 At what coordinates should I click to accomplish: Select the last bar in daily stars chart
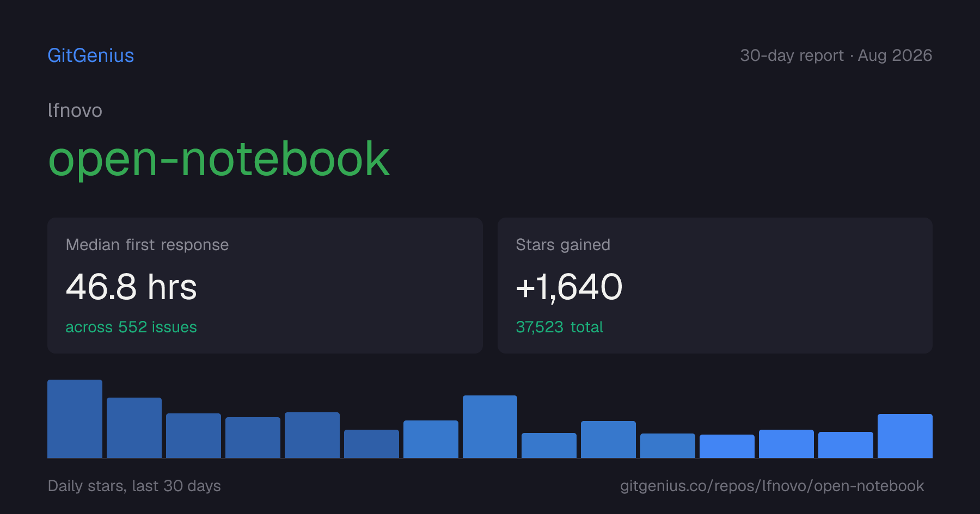point(905,436)
